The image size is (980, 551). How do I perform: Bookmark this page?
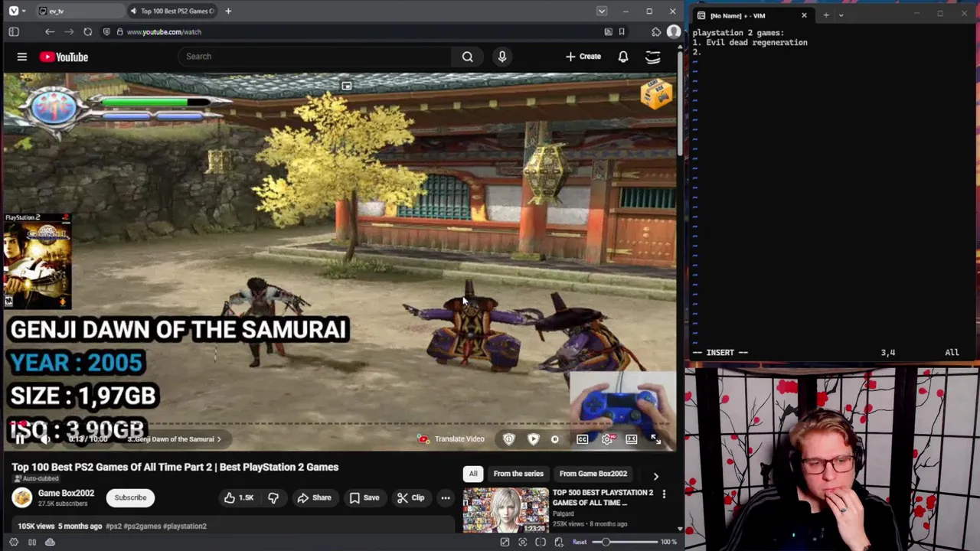click(x=622, y=31)
